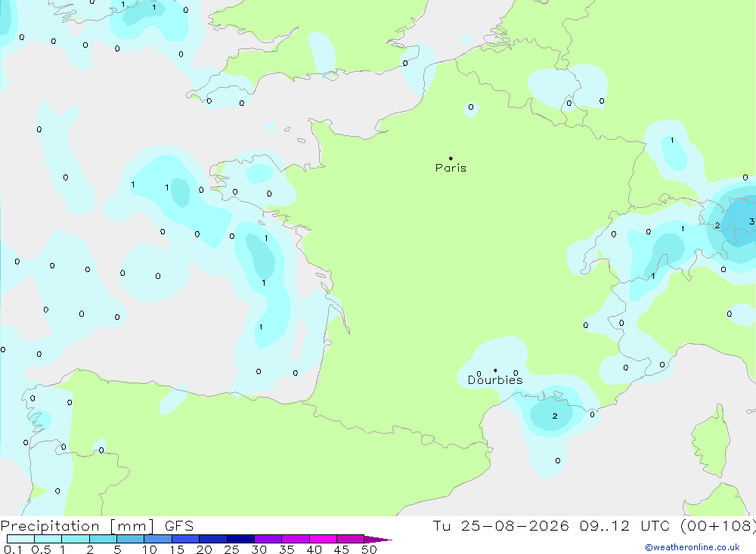Pick the lightest 0.1–0.5 mm legend swatch
The height and width of the screenshot is (554, 756).
pos(20,539)
